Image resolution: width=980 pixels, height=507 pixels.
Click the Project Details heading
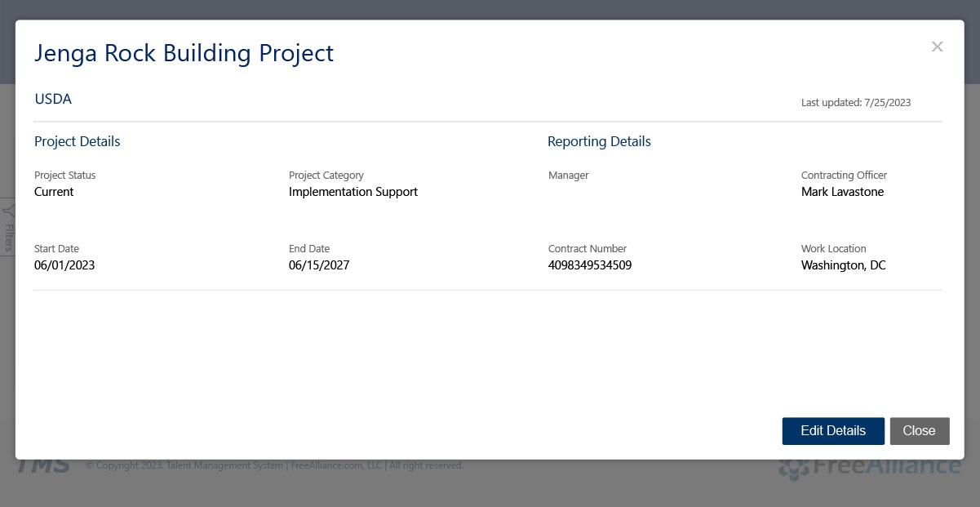tap(77, 141)
